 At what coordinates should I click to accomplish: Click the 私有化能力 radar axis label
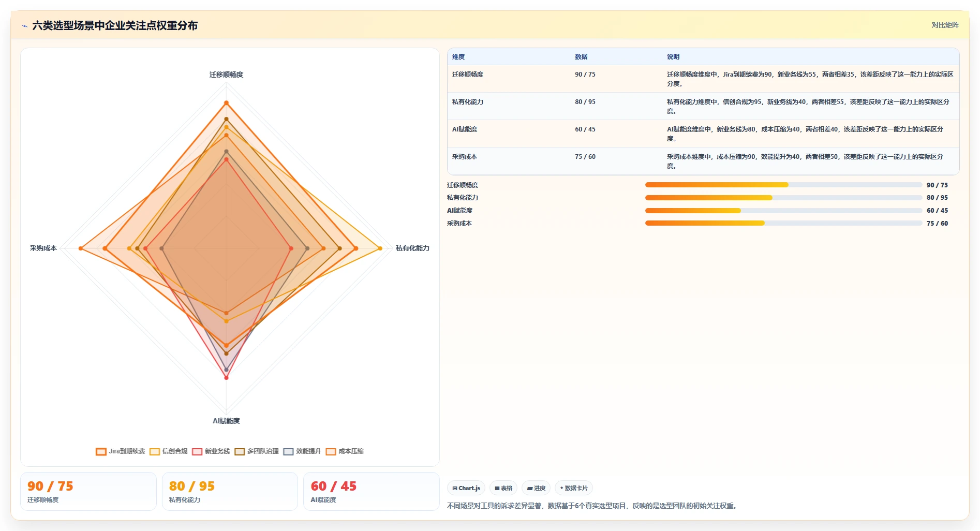pos(412,248)
